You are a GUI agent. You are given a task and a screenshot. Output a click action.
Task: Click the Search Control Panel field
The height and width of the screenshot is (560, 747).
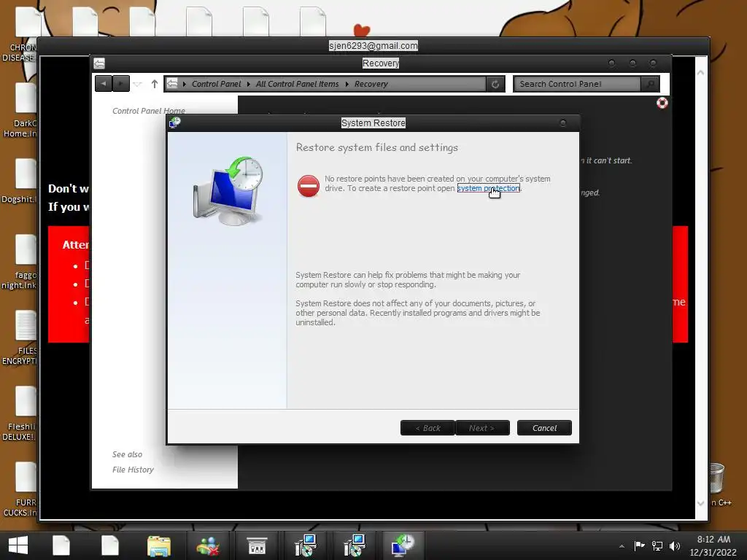pos(578,84)
